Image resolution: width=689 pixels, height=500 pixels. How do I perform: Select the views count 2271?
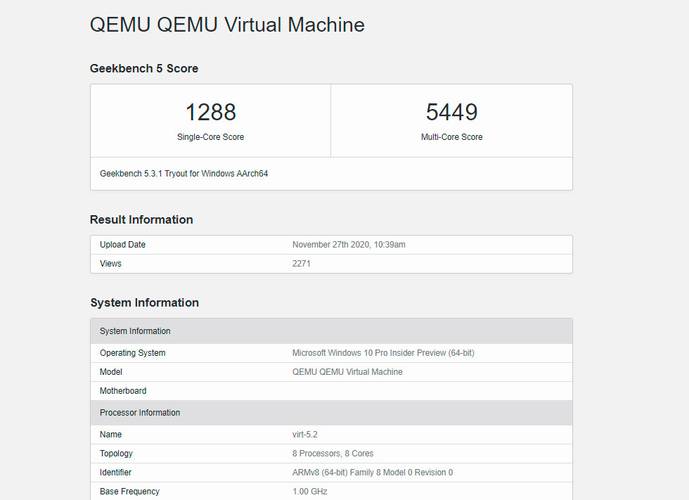(x=301, y=264)
